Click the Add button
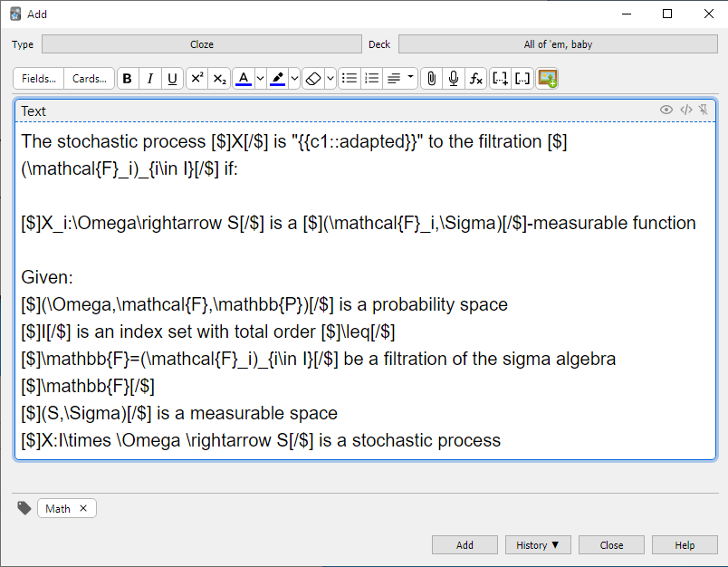728x567 pixels. pyautogui.click(x=465, y=545)
